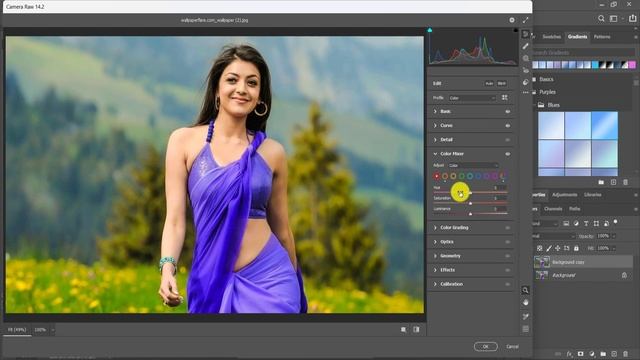Open Photoshop search magnifier icon

[601, 18]
